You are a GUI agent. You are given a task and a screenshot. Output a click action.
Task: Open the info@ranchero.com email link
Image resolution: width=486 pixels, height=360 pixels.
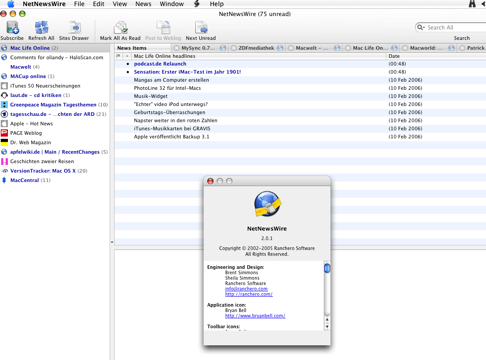[246, 289]
